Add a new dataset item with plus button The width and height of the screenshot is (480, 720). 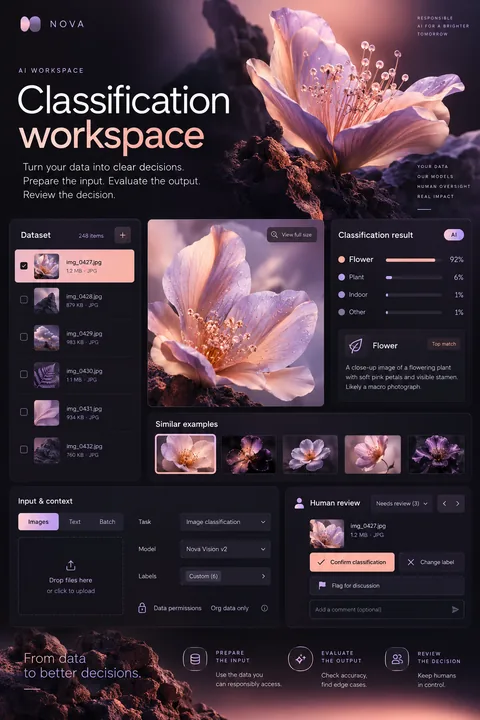123,235
